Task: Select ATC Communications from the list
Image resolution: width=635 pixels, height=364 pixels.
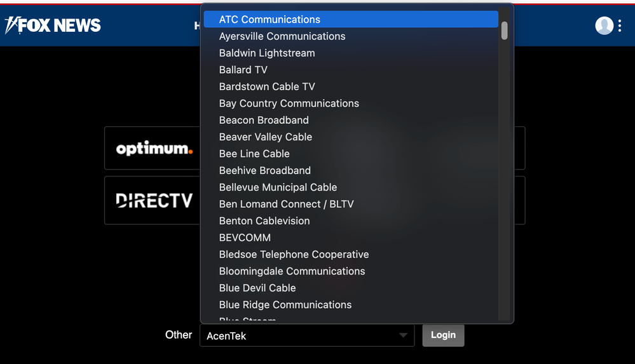Action: 270,20
